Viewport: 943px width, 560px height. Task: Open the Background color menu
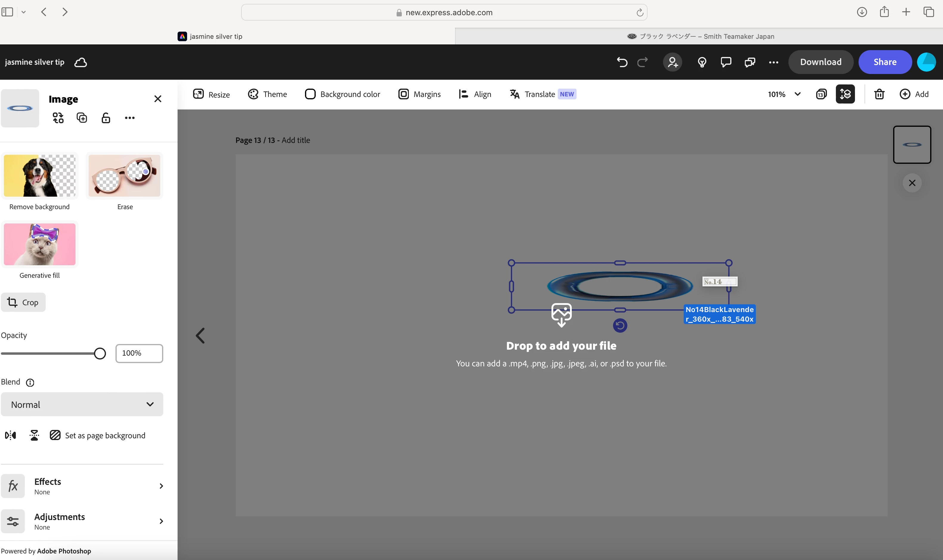343,94
